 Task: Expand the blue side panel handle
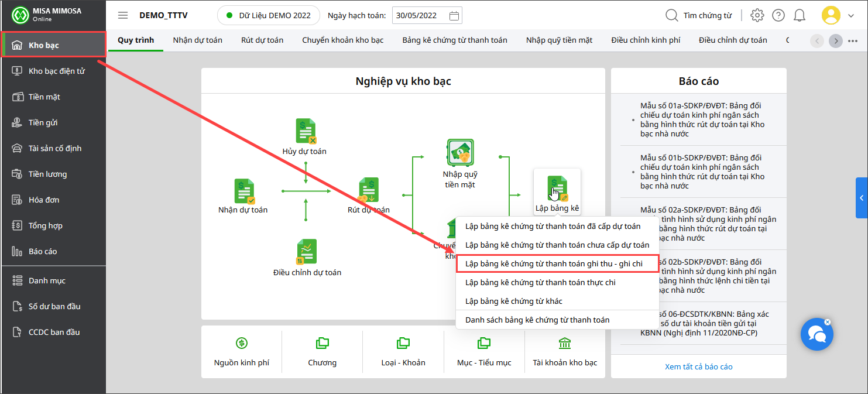[862, 198]
